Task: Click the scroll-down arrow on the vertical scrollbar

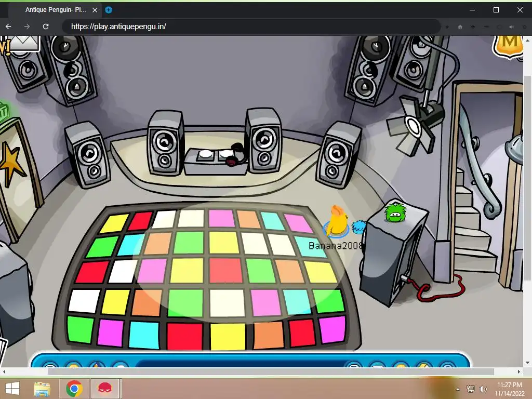Action: 527,363
